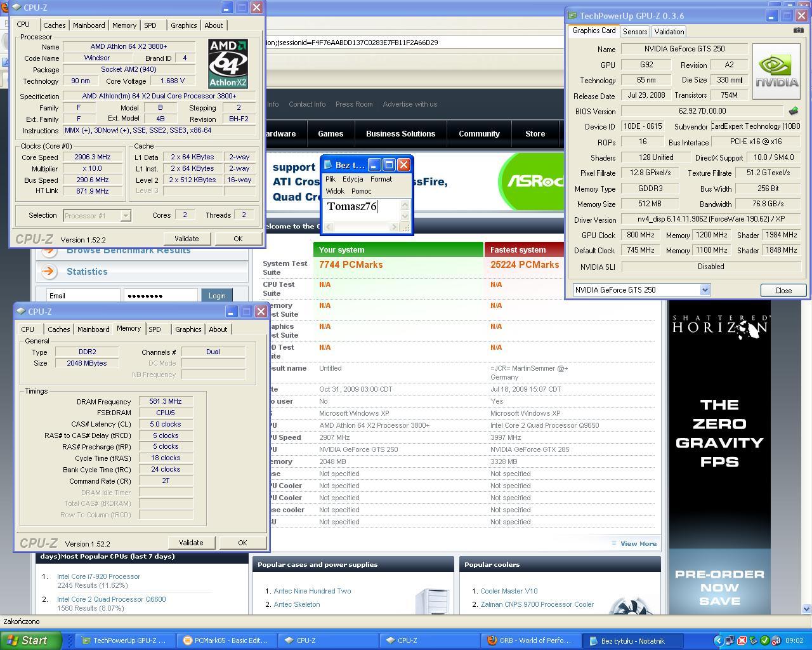The image size is (812, 650).
Task: Open the Start menu
Action: coord(30,640)
